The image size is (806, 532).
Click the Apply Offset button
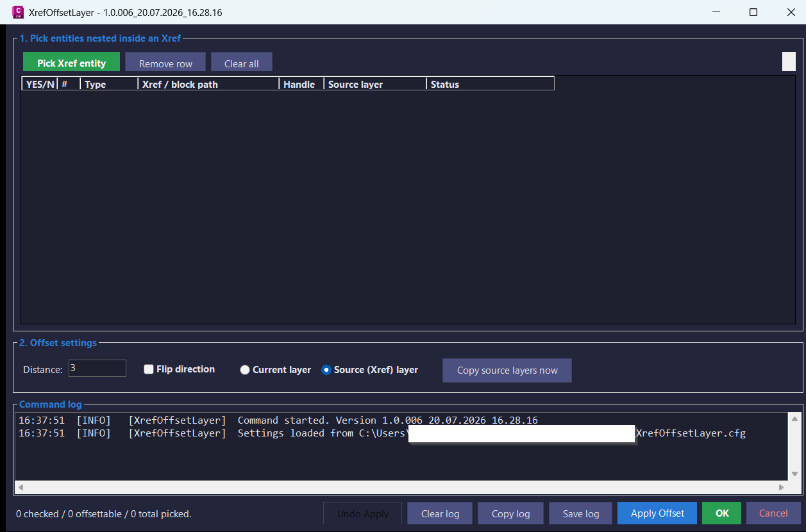657,513
